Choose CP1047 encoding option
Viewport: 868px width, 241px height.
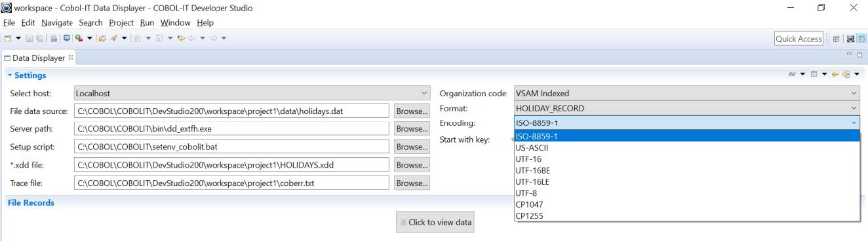[686, 204]
